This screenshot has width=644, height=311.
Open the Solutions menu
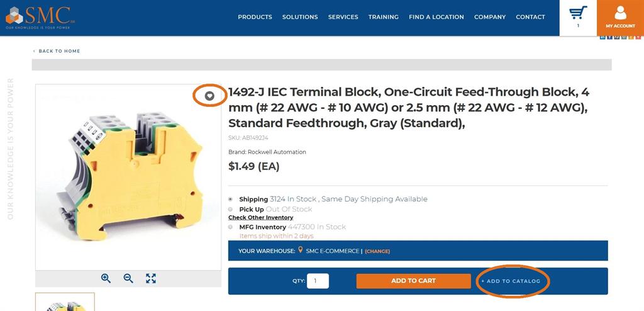tap(300, 17)
